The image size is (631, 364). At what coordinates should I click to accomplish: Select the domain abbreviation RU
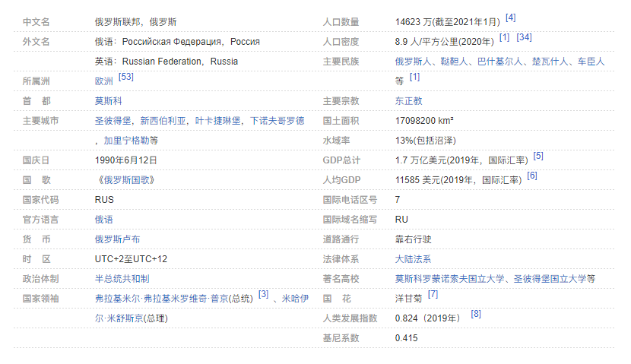pyautogui.click(x=401, y=220)
